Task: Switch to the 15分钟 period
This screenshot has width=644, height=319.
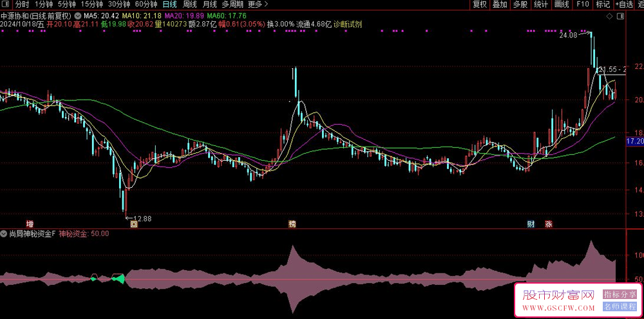Action: [91, 5]
